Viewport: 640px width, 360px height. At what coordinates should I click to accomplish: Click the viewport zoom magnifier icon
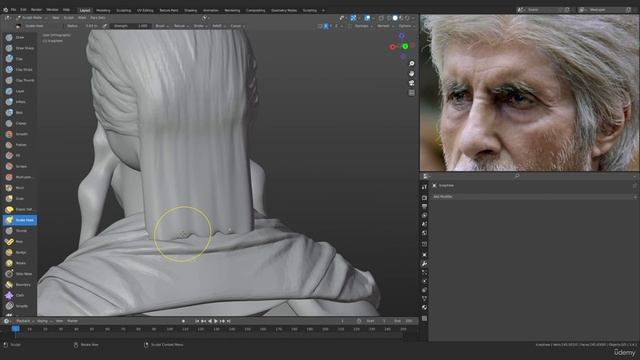pyautogui.click(x=411, y=64)
